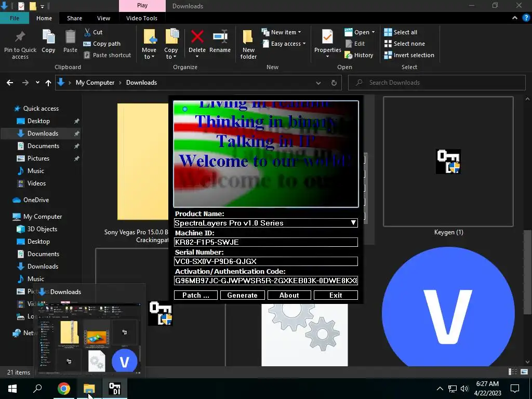The height and width of the screenshot is (399, 532).
Task: Copy path of selected file
Action: pyautogui.click(x=102, y=44)
